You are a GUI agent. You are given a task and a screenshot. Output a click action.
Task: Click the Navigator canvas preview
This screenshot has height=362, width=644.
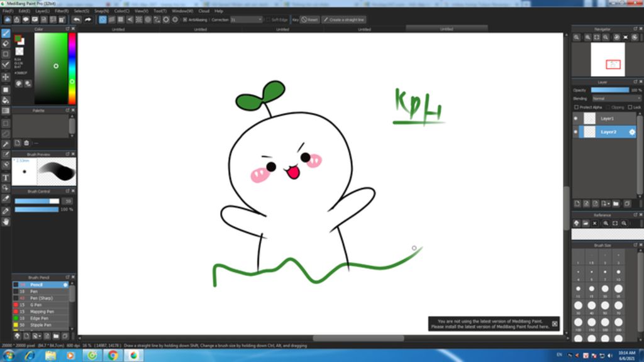[608, 60]
